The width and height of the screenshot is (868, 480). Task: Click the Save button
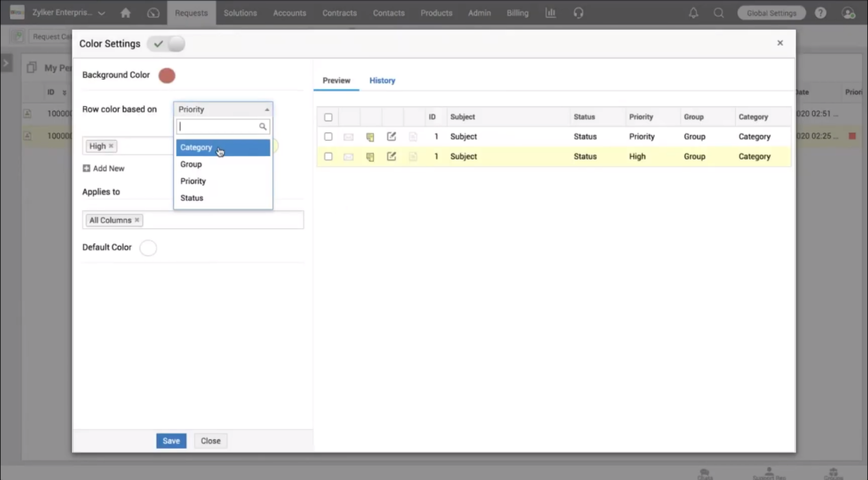click(171, 441)
